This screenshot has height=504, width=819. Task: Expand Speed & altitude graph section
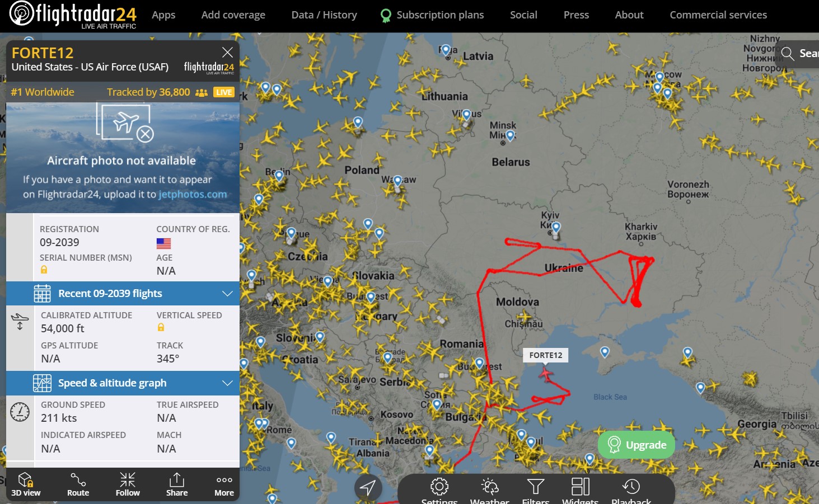coord(123,383)
